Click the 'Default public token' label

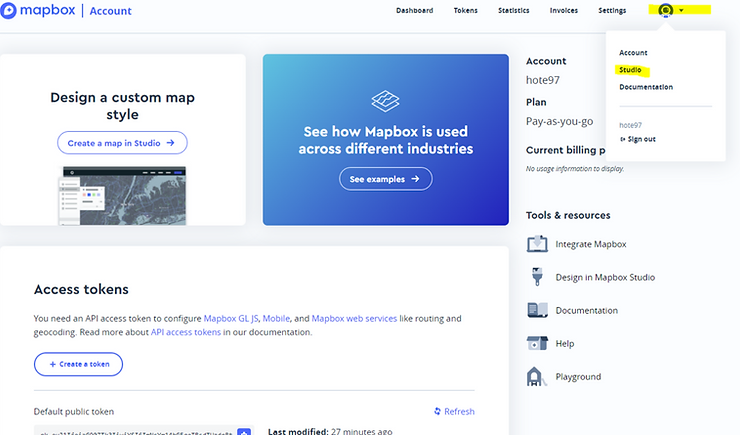[74, 411]
